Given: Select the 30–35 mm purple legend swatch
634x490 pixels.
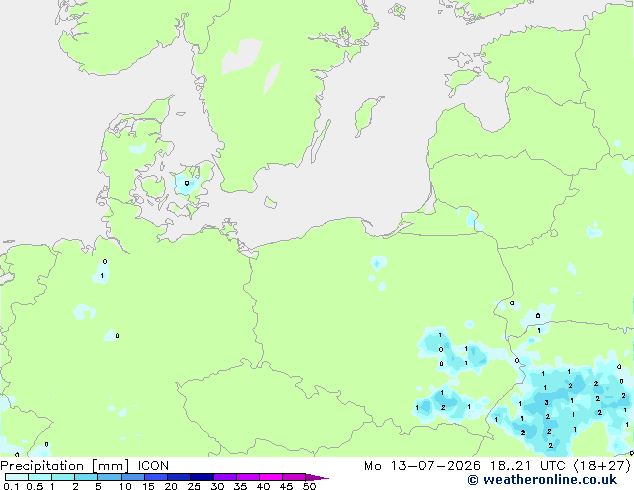Looking at the screenshot, I should pyautogui.click(x=224, y=477).
